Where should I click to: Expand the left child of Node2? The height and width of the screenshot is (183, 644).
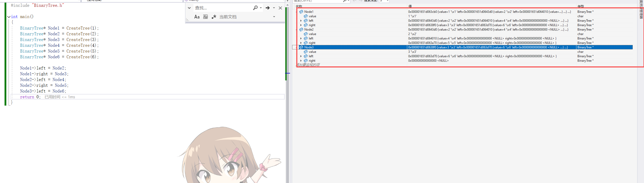pos(301,38)
